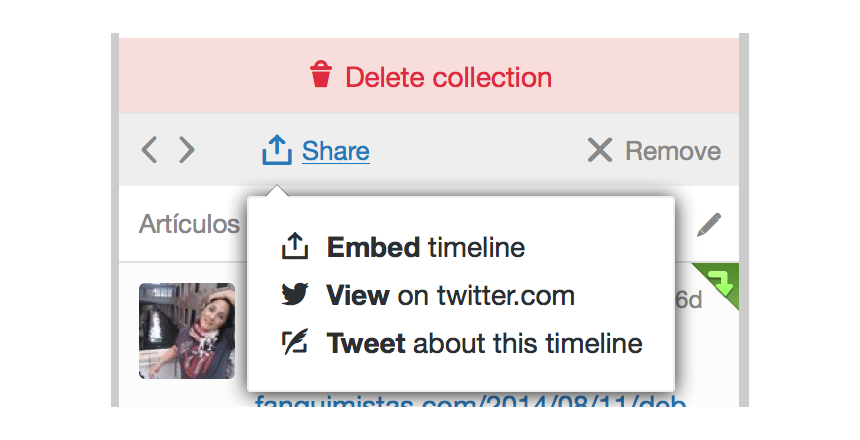
Task: Open the Share link
Action: 336,150
